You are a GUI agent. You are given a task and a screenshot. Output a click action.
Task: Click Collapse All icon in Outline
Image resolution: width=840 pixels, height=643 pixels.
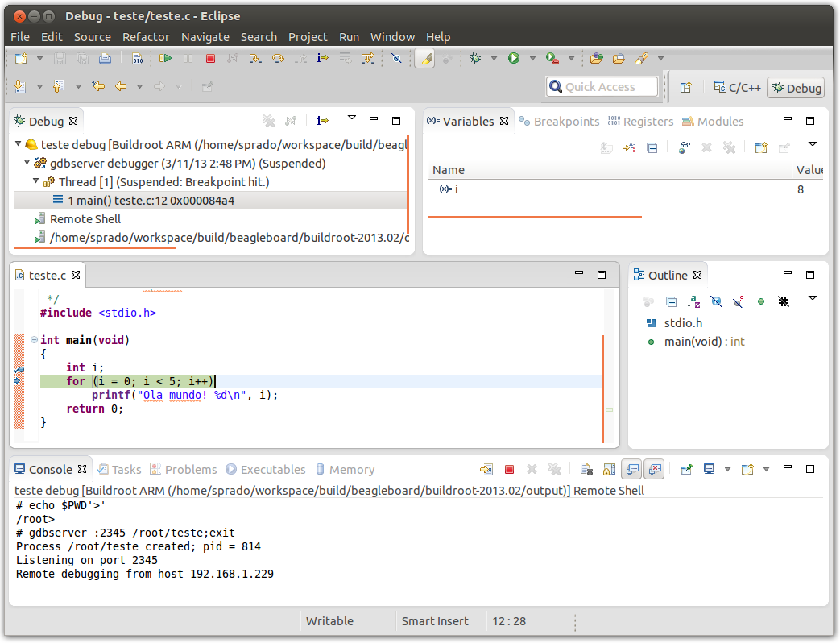(x=671, y=301)
